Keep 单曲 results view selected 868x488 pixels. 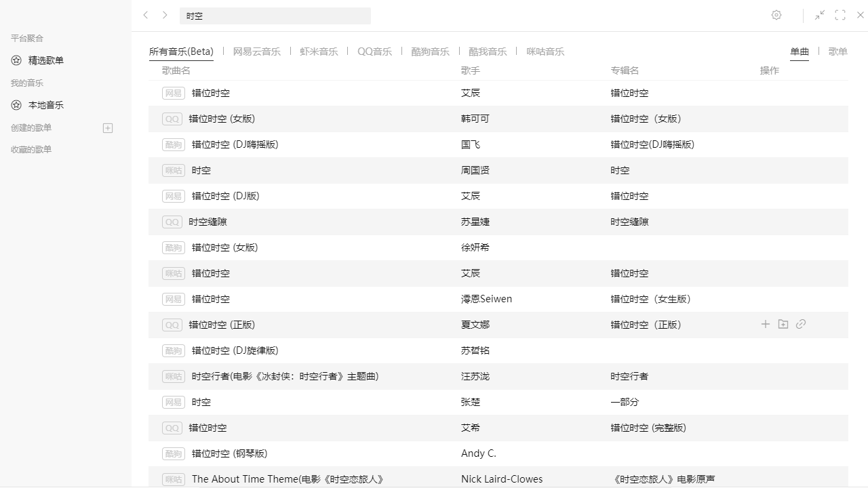800,50
